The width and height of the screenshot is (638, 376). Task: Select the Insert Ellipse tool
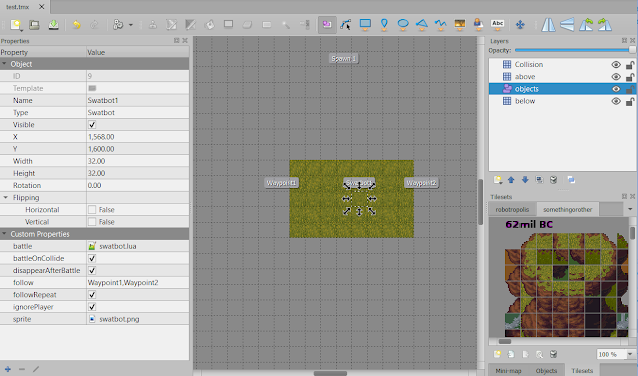coord(403,24)
